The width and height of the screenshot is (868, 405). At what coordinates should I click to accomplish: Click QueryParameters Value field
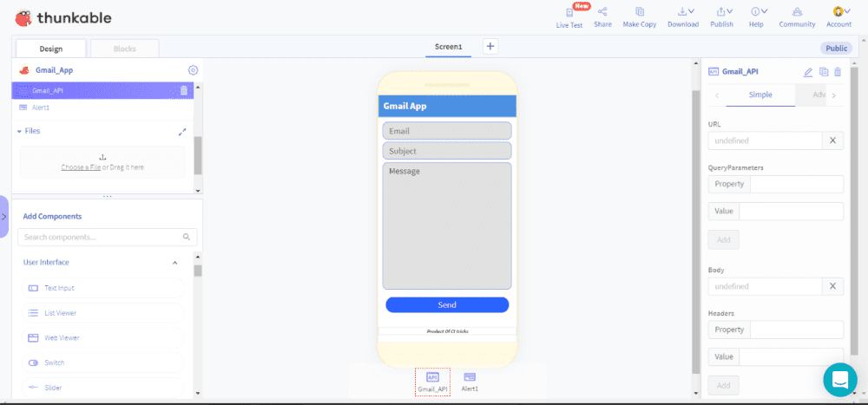click(791, 211)
